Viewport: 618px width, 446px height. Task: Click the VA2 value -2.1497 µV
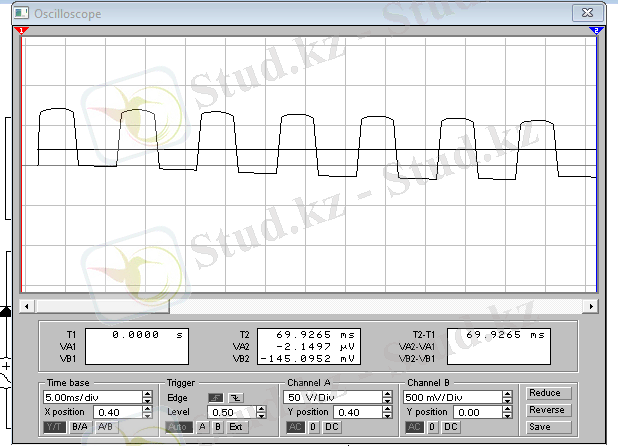click(315, 347)
